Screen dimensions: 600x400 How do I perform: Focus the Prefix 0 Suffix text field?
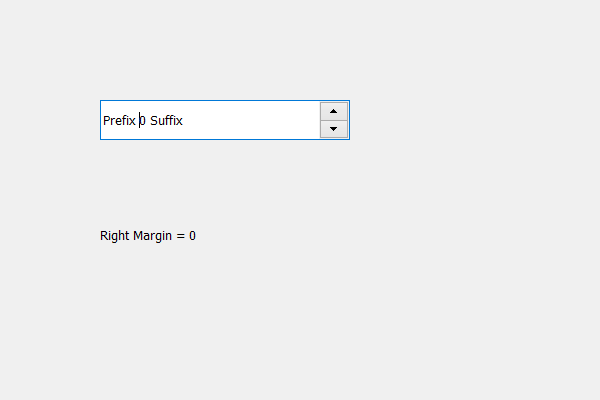click(210, 120)
